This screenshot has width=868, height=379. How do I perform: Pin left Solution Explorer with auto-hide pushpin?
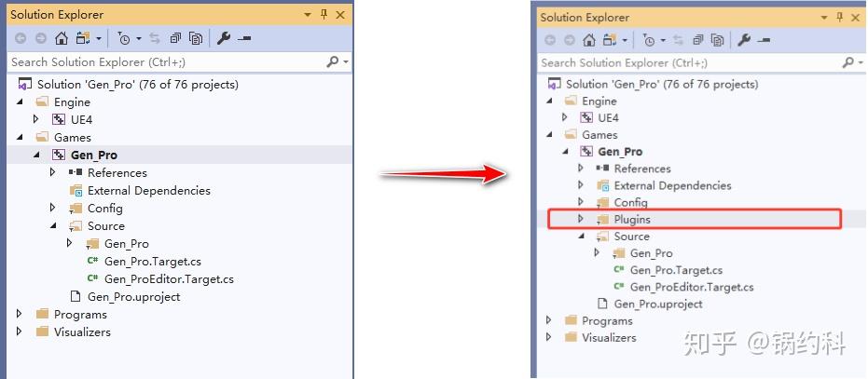point(324,15)
